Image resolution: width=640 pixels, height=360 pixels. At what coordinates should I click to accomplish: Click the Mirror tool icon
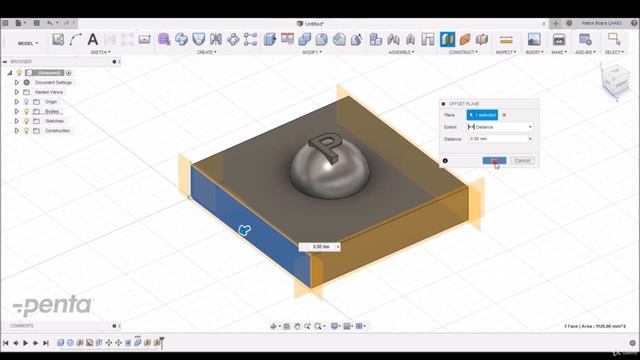(216, 39)
